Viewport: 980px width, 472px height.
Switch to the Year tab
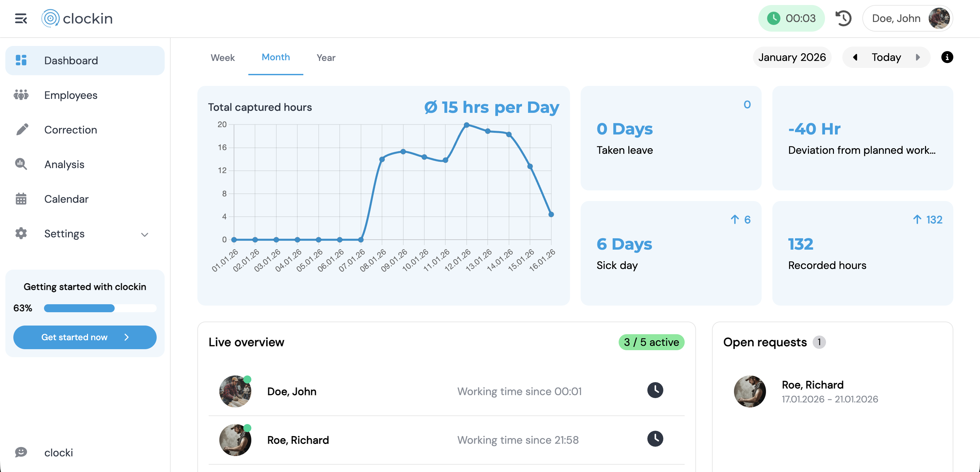326,58
